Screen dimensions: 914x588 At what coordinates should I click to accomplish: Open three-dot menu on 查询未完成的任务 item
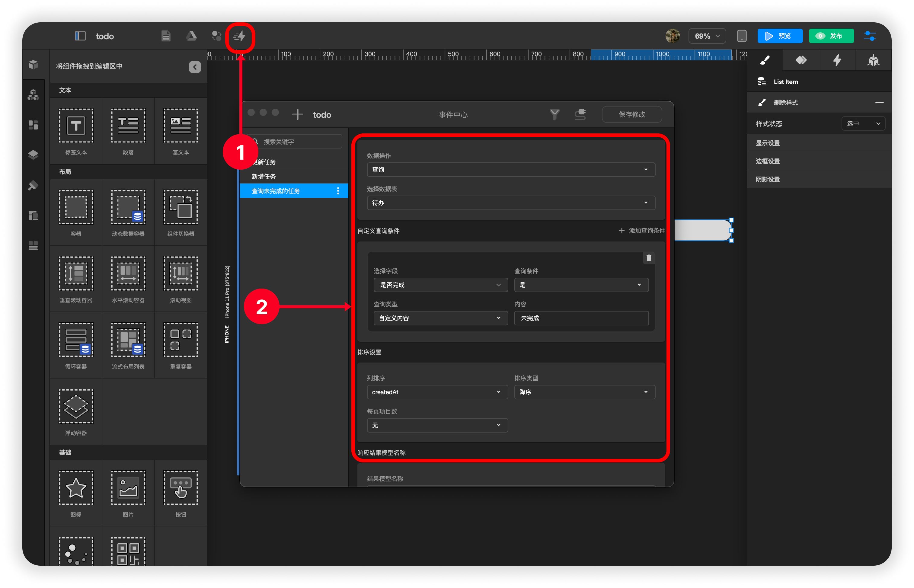[338, 191]
